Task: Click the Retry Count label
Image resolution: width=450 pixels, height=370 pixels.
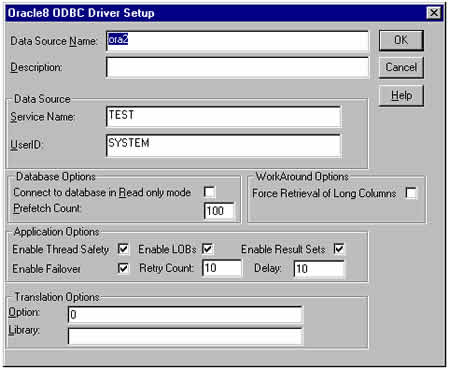Action: pyautogui.click(x=166, y=268)
